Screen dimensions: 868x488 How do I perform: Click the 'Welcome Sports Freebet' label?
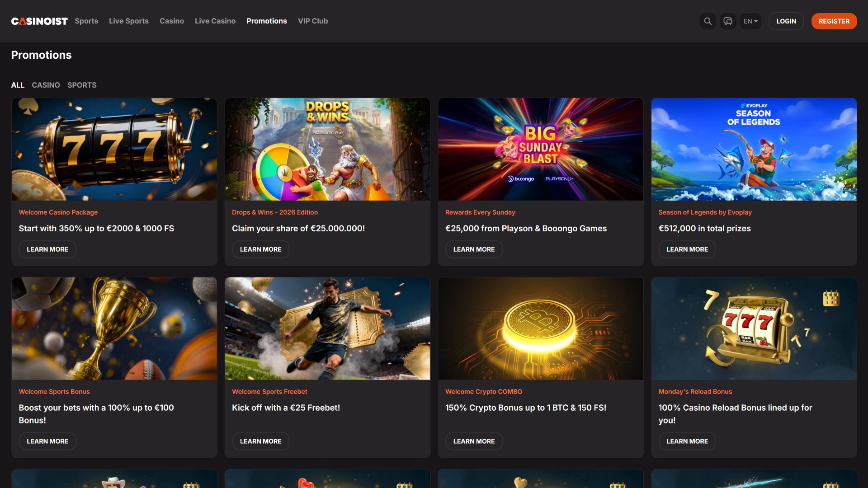pyautogui.click(x=269, y=392)
